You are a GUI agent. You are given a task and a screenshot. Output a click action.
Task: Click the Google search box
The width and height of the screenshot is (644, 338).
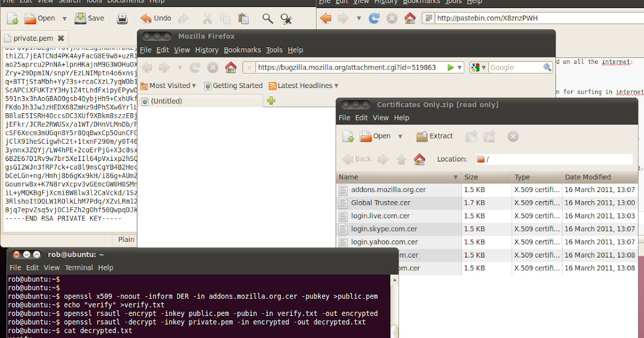(515, 68)
